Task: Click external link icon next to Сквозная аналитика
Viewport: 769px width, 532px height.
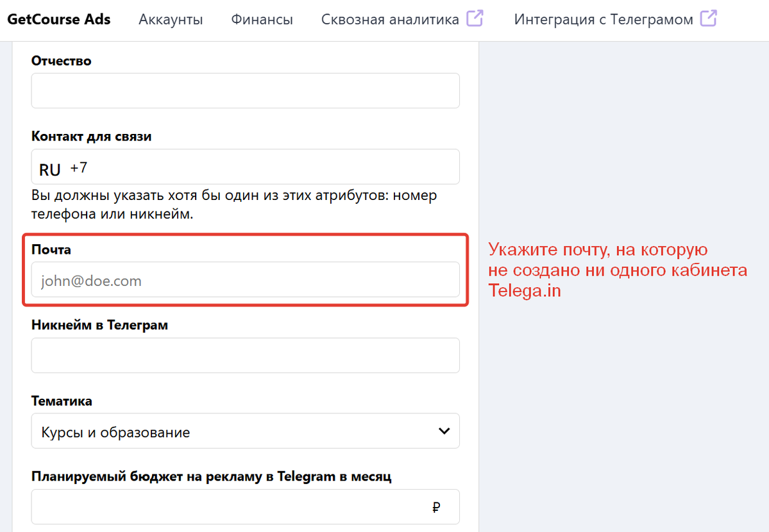Action: click(475, 19)
